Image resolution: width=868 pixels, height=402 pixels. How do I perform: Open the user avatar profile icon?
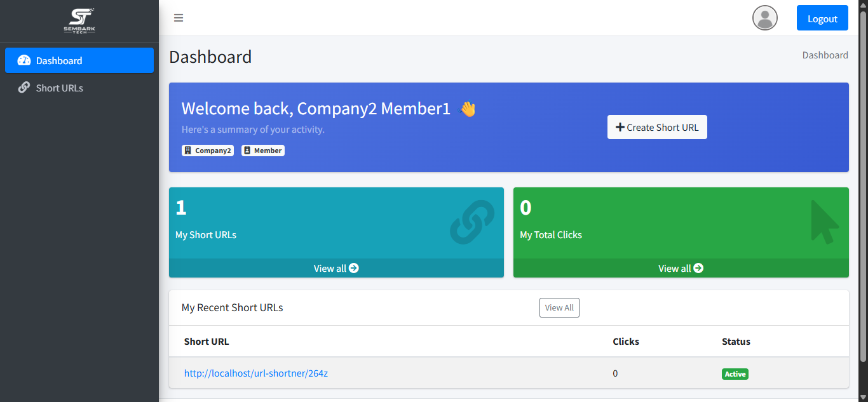[765, 18]
